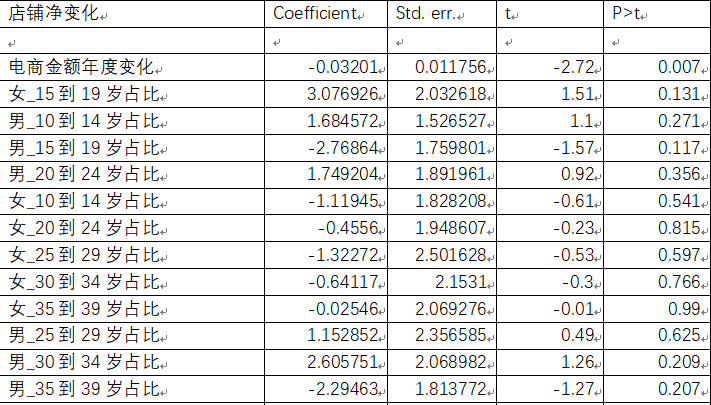The width and height of the screenshot is (711, 405).
Task: Click the label 男_20到24岁占比
Action: tap(84, 174)
